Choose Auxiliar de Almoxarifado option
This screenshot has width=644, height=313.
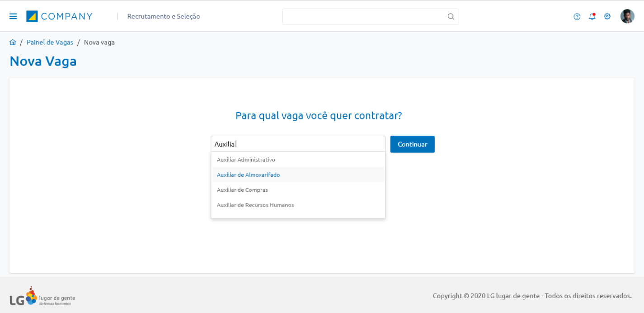tap(248, 175)
